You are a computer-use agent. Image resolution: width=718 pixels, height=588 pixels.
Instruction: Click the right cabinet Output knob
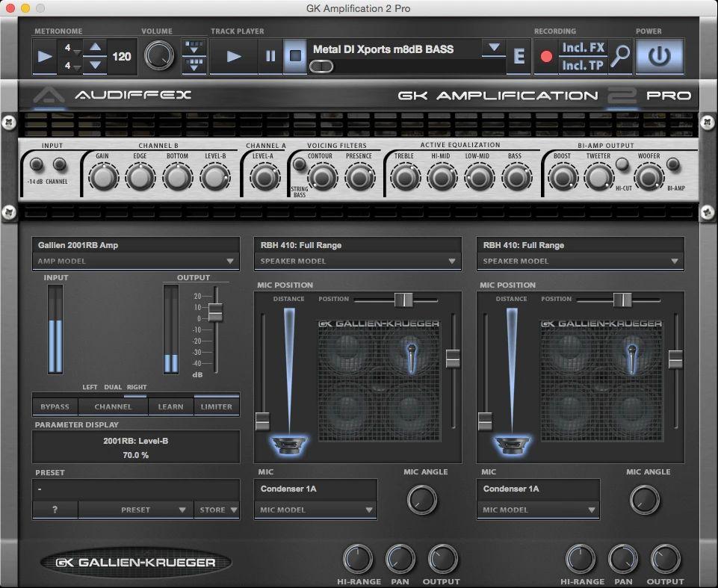[x=666, y=559]
